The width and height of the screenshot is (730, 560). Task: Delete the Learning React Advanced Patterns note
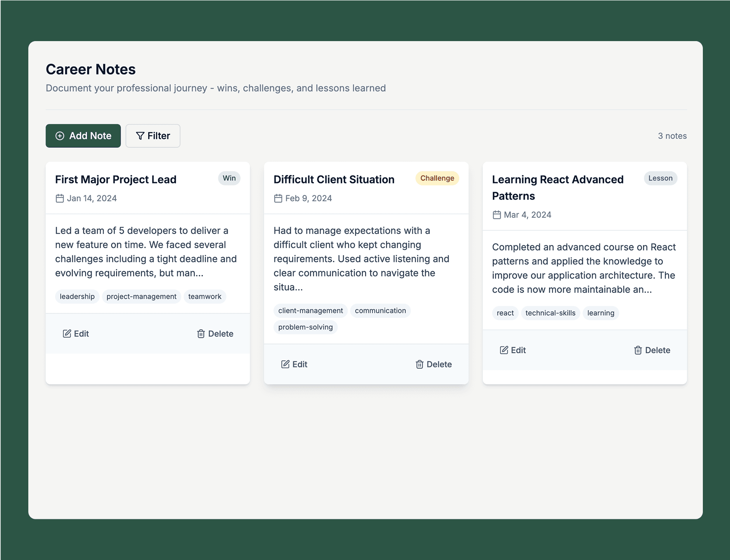[652, 350]
